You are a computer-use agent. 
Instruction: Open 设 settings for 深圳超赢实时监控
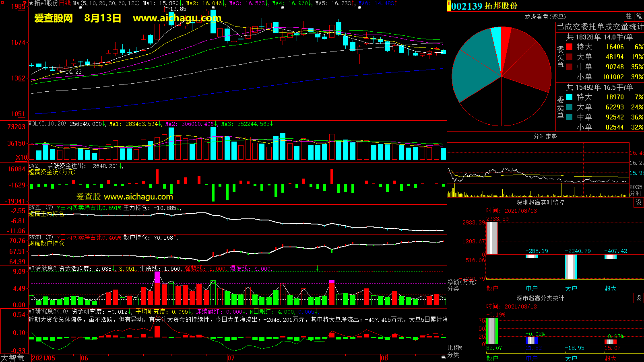(x=639, y=202)
